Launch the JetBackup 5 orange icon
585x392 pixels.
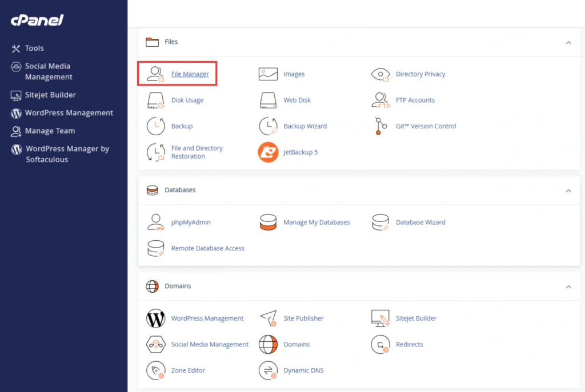click(268, 152)
